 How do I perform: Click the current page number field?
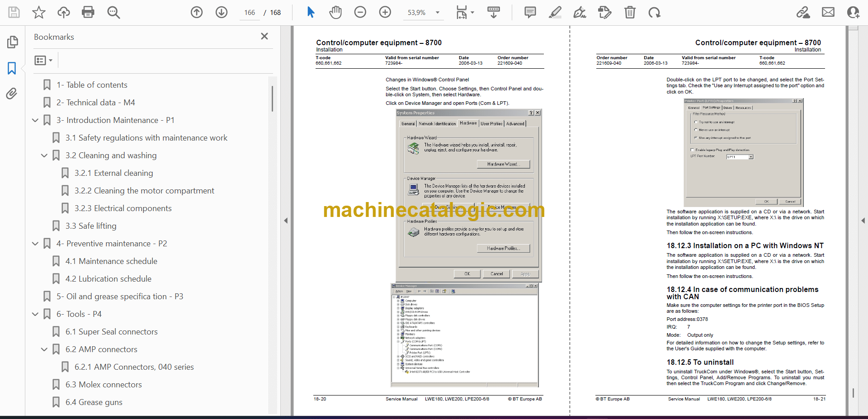pos(250,13)
